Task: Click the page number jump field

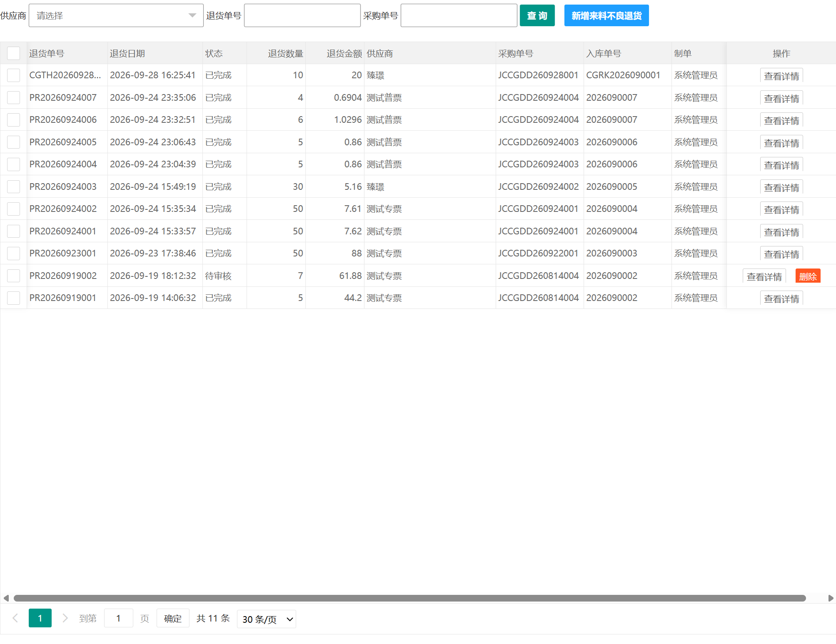Action: [118, 618]
